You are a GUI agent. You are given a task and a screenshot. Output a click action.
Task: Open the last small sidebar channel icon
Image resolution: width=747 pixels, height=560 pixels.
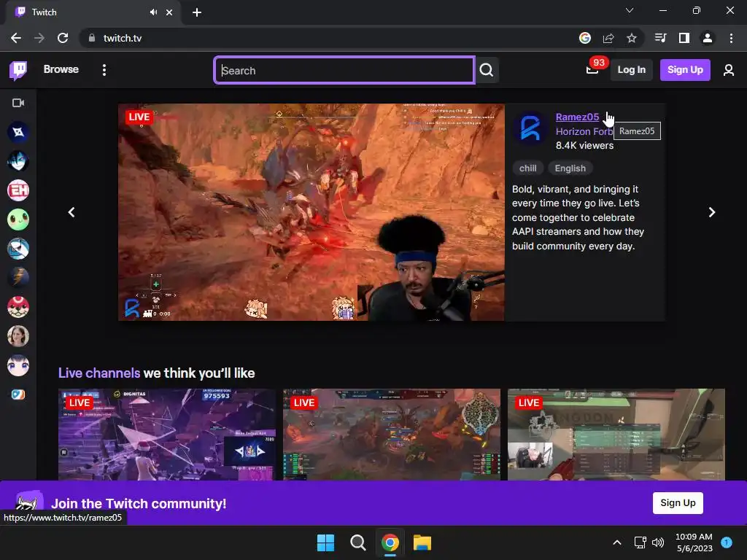click(18, 394)
